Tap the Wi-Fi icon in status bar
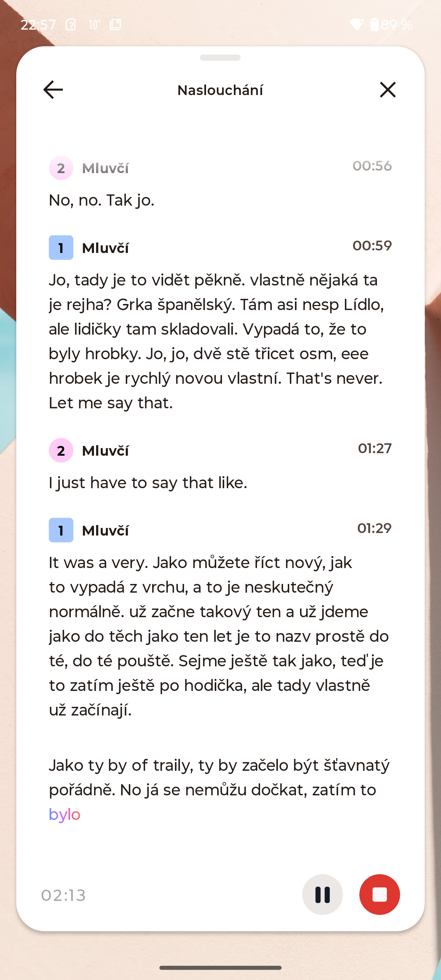This screenshot has height=980, width=441. 356,25
